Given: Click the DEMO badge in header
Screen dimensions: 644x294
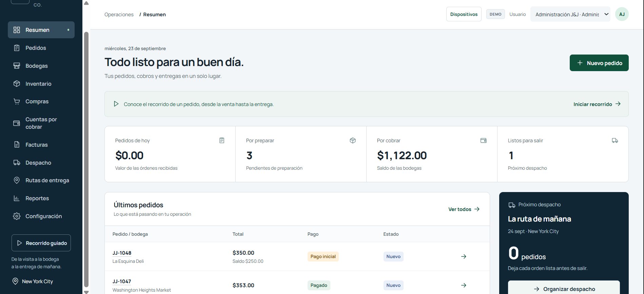Looking at the screenshot, I should (x=495, y=14).
